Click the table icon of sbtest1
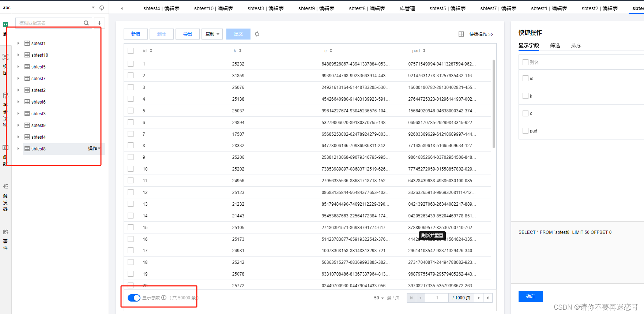 coord(27,43)
